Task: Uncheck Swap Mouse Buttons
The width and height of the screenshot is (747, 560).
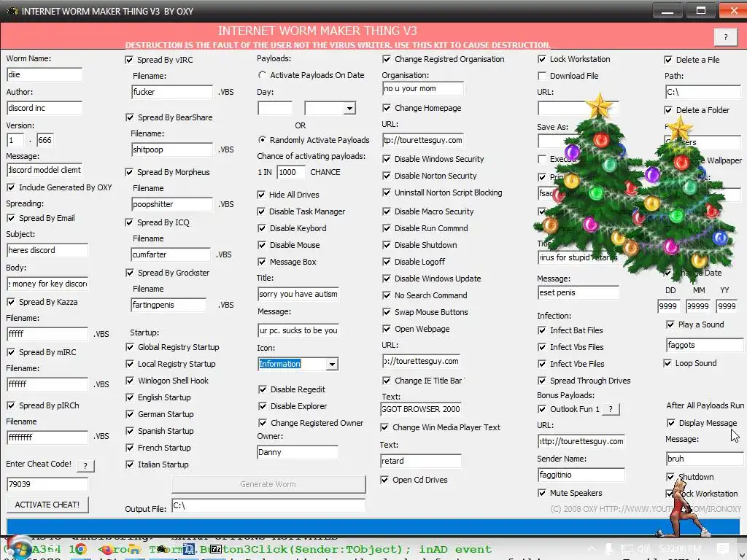Action: pyautogui.click(x=387, y=312)
